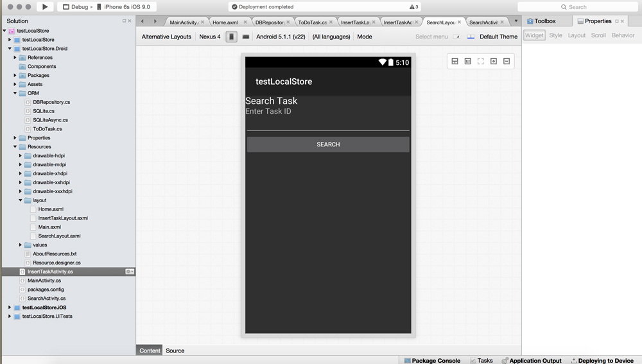Switch to Source view

(175, 351)
